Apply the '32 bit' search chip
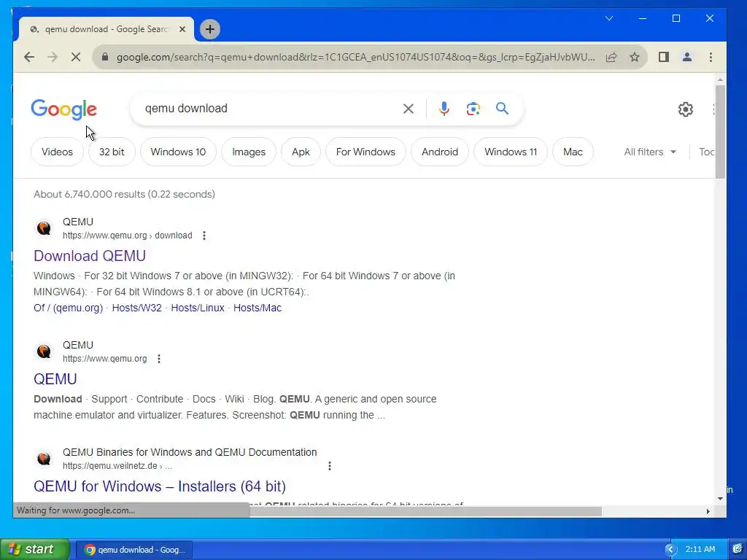This screenshot has width=747, height=560. tap(112, 152)
